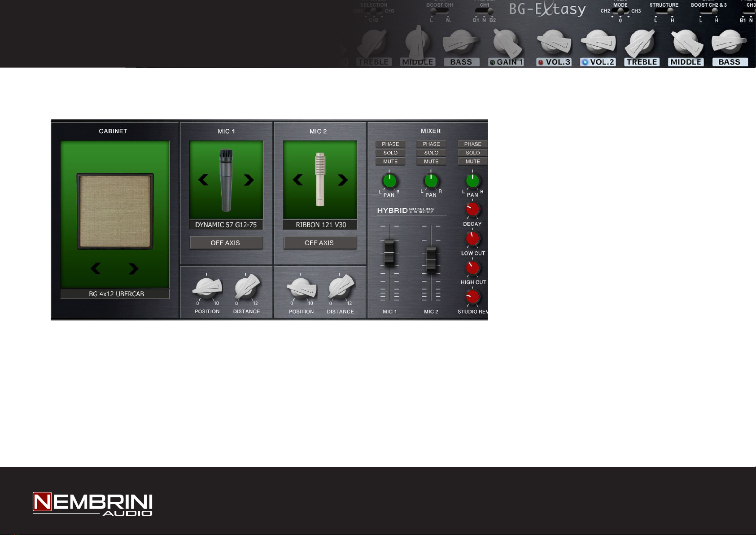Click the Mic 2 DISTANCE knob
This screenshot has height=535, width=756.
coord(341,288)
